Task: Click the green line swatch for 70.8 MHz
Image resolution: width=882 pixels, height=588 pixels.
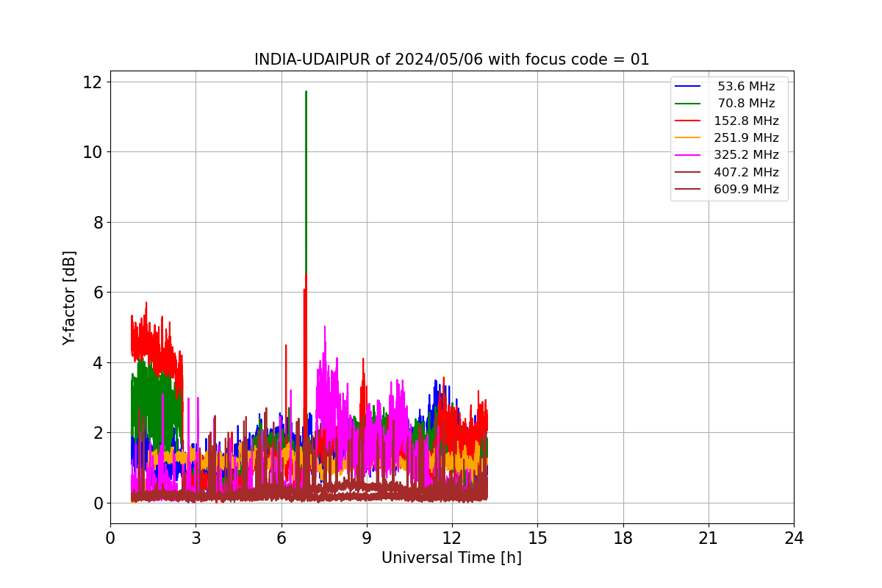Action: pyautogui.click(x=688, y=104)
